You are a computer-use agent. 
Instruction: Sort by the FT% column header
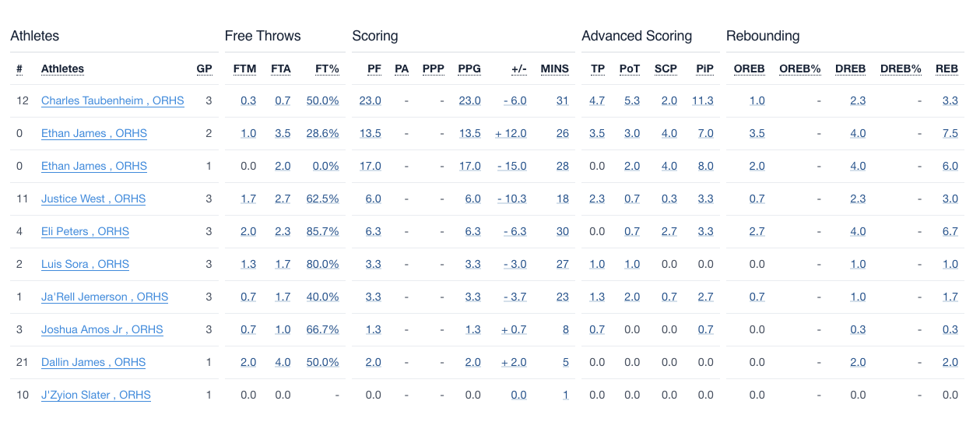pos(327,69)
